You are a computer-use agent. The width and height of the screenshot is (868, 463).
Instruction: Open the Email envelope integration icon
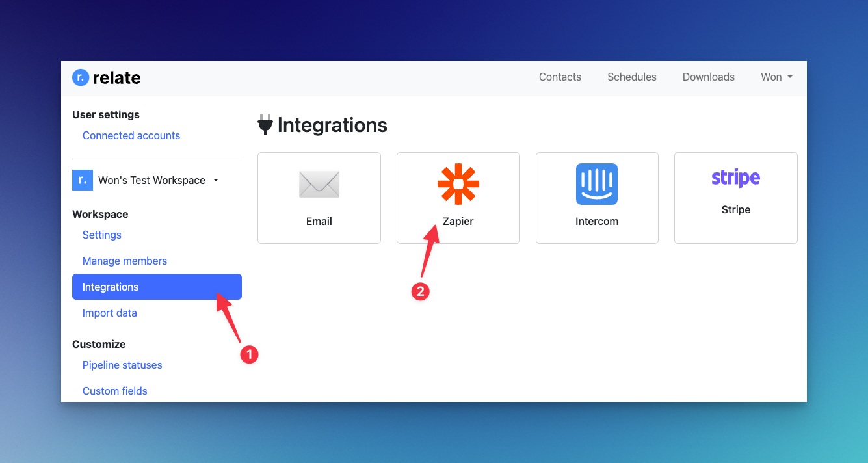(319, 184)
